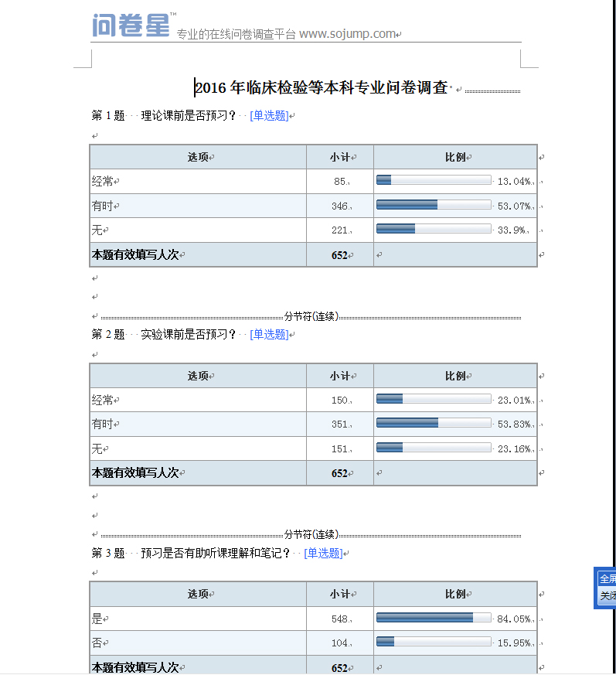Click the title 2016年临床检验等本科专业问卷调查
This screenshot has height=675, width=616.
tap(321, 87)
